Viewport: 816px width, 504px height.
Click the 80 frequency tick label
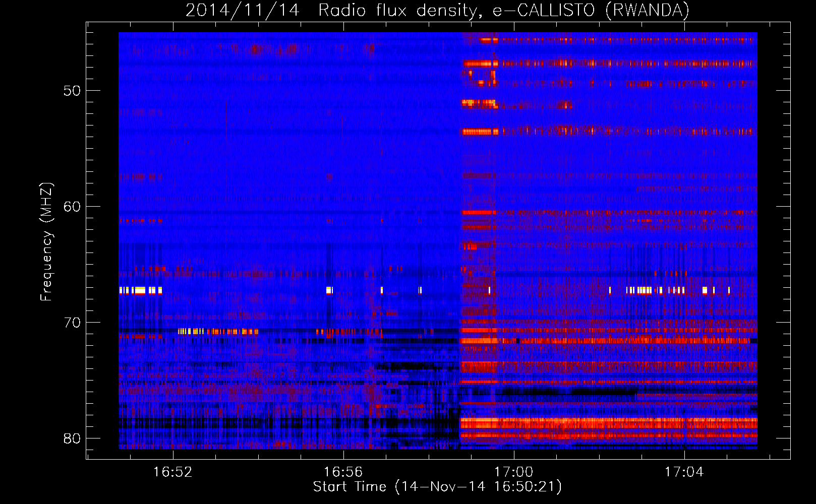coord(72,438)
